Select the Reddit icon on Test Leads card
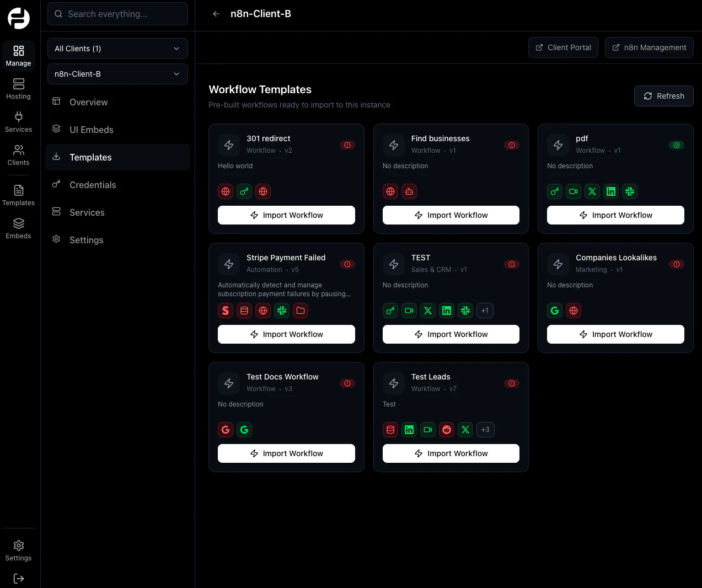Image resolution: width=702 pixels, height=588 pixels. pos(447,430)
